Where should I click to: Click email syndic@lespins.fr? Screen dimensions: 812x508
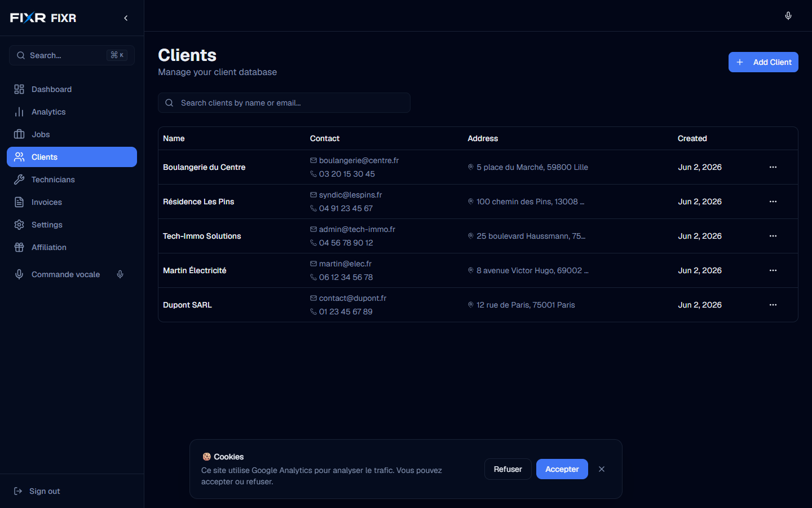(x=350, y=195)
